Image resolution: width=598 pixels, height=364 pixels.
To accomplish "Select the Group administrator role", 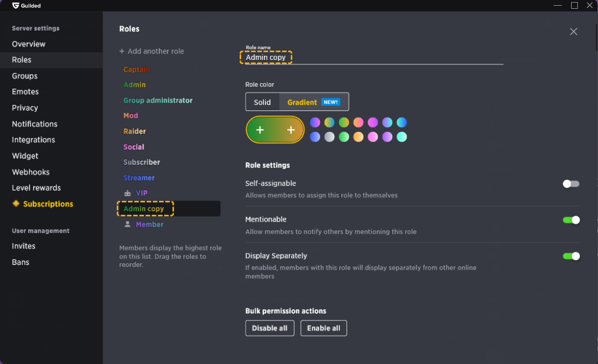I will [x=158, y=100].
